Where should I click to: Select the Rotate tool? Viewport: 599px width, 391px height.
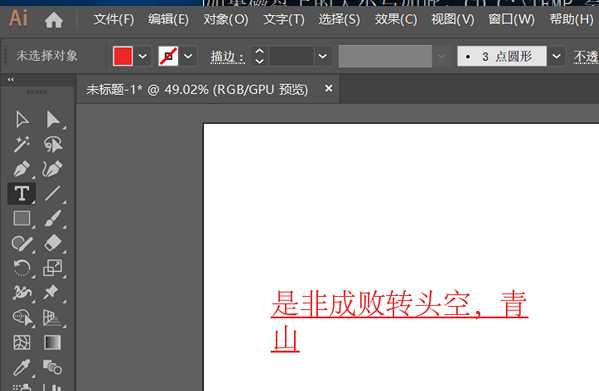[x=22, y=268]
